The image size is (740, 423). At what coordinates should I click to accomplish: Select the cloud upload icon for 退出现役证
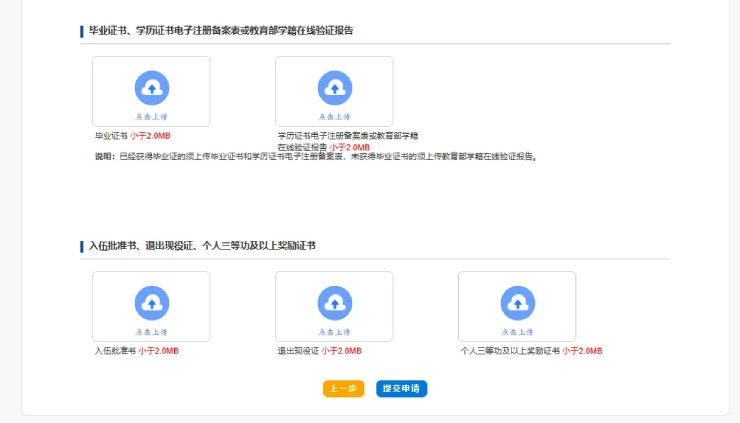(x=334, y=302)
